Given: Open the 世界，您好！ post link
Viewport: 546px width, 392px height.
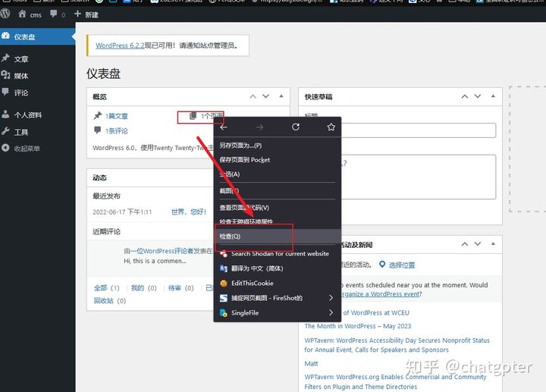Looking at the screenshot, I should pyautogui.click(x=189, y=212).
